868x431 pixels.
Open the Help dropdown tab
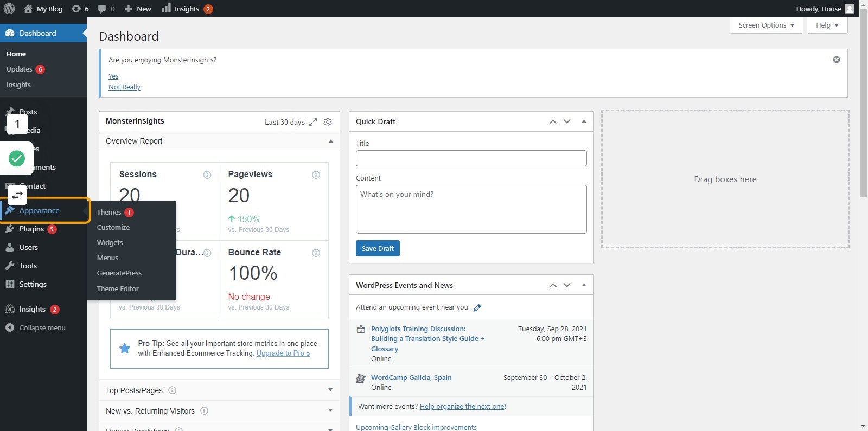(x=827, y=25)
